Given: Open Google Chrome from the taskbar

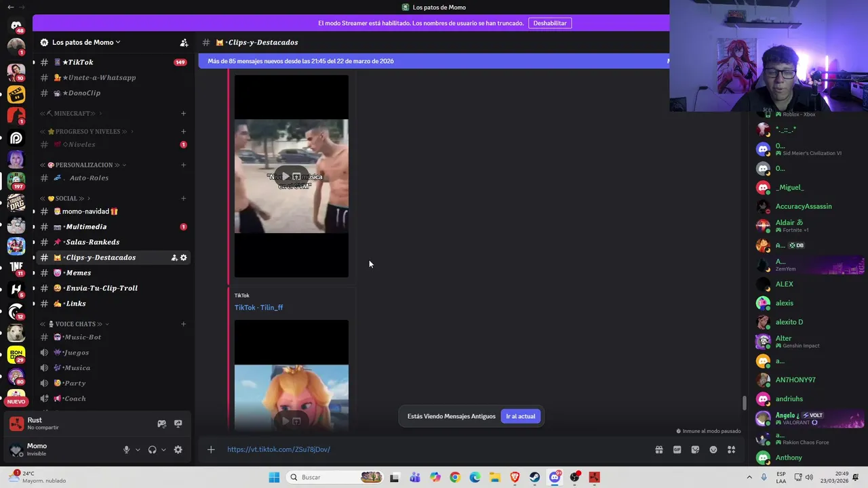Looking at the screenshot, I should tap(455, 477).
